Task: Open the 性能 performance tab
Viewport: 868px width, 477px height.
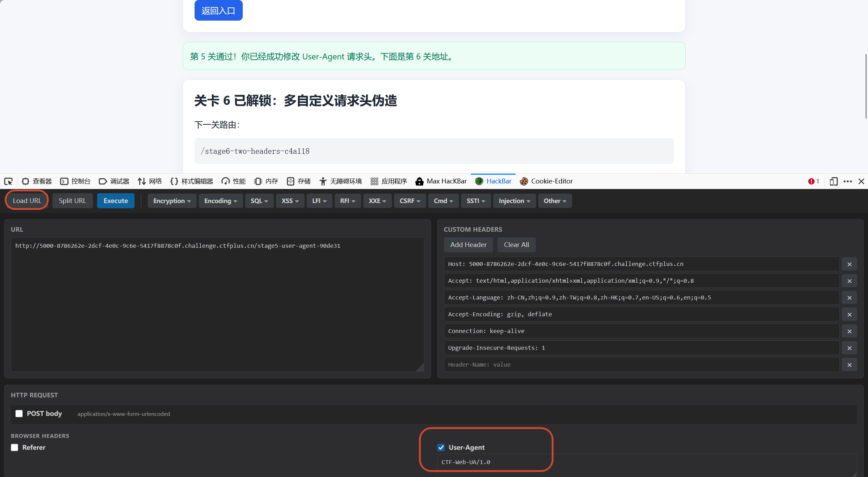Action: click(x=234, y=181)
